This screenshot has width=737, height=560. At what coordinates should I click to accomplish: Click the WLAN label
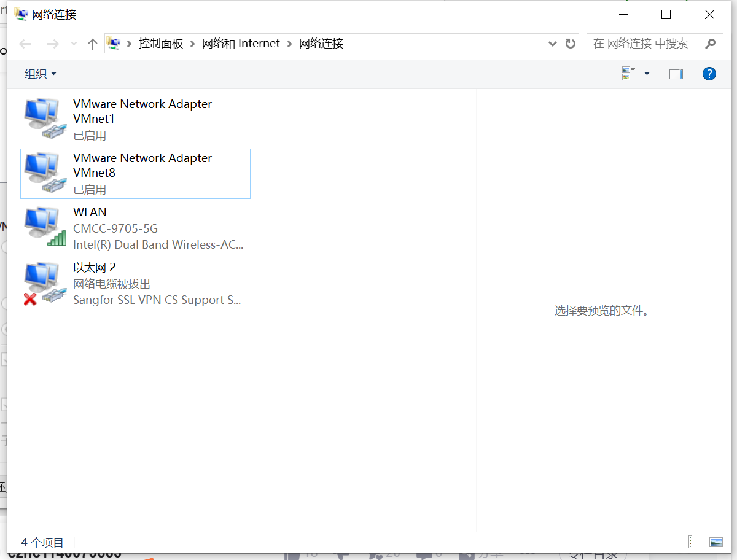(90, 212)
